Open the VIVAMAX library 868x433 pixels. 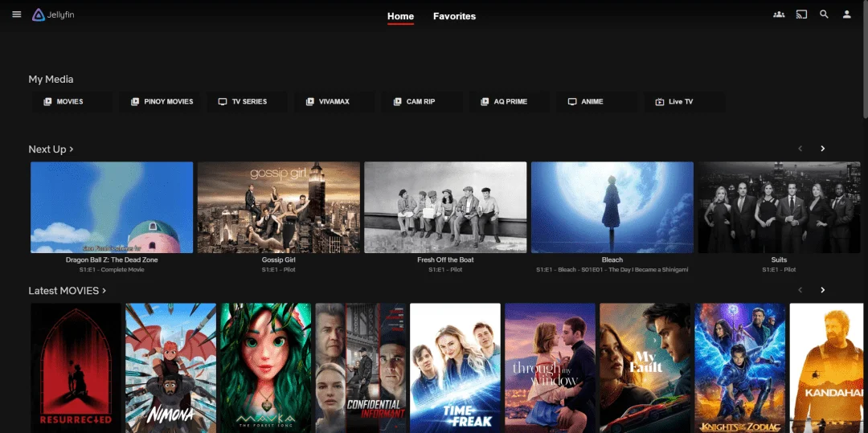(x=334, y=102)
